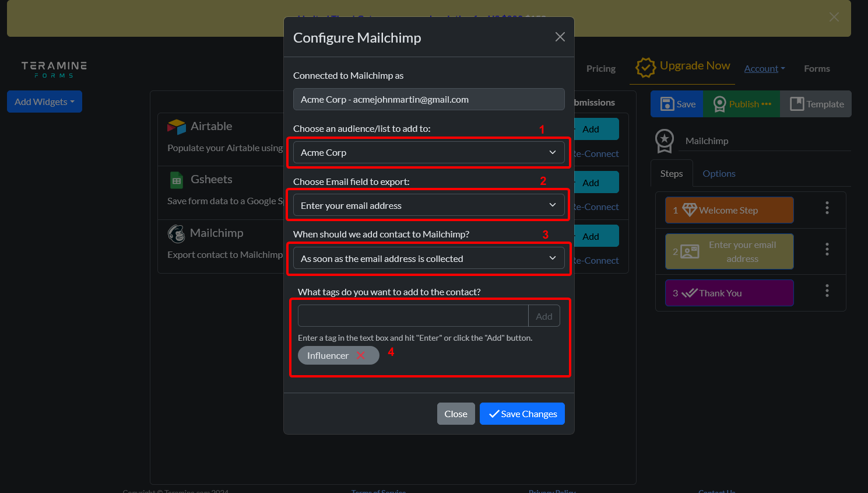This screenshot has height=493, width=868.
Task: Click Re-Connect link in Gsheets row
Action: (597, 207)
